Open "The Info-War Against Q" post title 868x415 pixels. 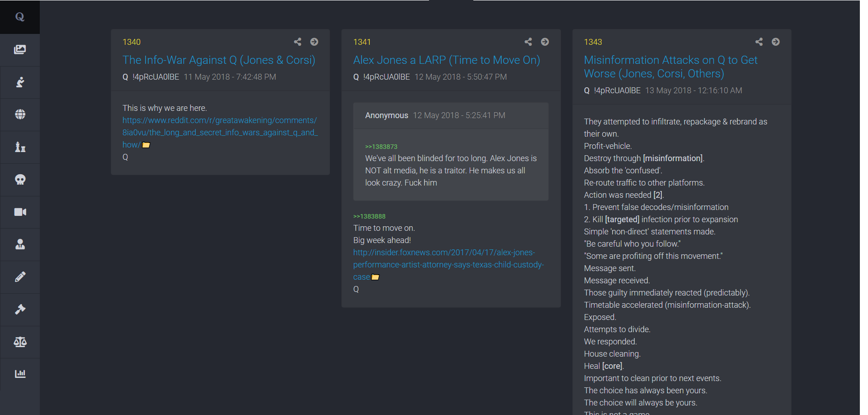click(219, 60)
